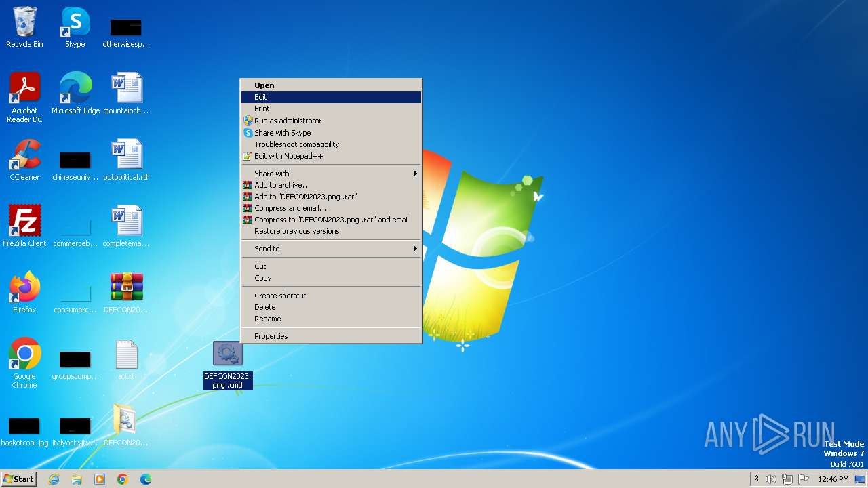Choose Copy in the context menu

pos(331,278)
